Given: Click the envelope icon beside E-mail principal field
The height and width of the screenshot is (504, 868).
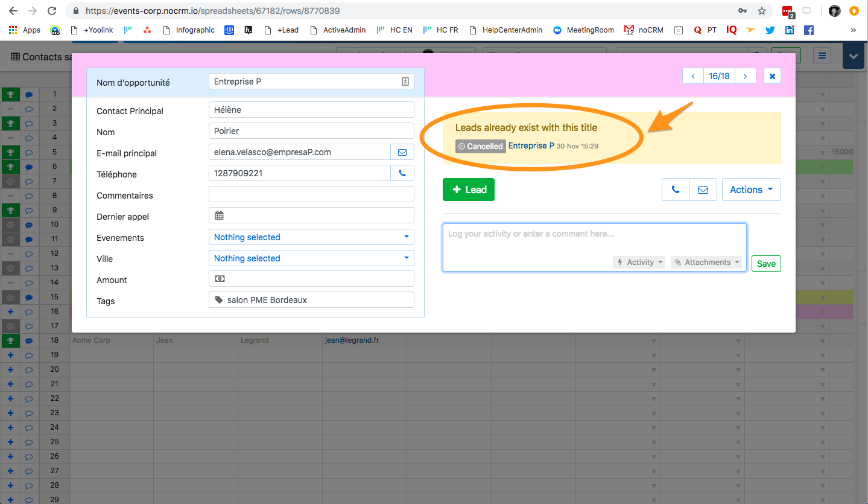Looking at the screenshot, I should (x=402, y=153).
